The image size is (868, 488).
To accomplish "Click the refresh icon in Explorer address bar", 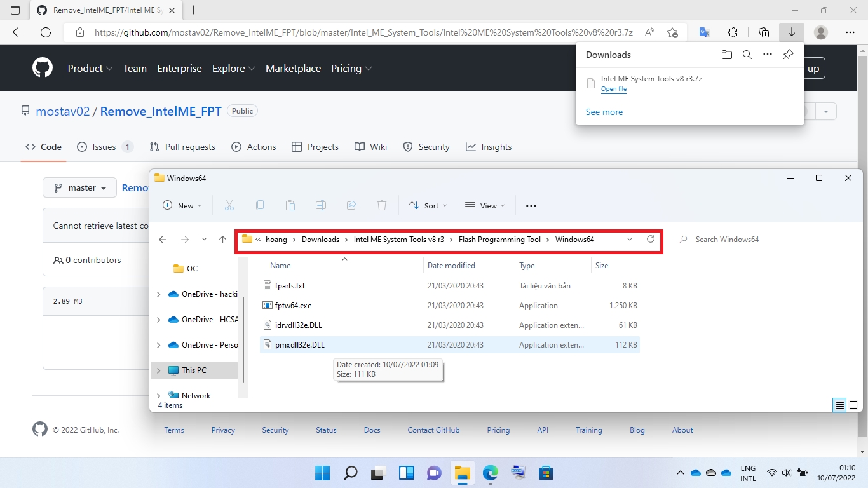I will (x=650, y=240).
